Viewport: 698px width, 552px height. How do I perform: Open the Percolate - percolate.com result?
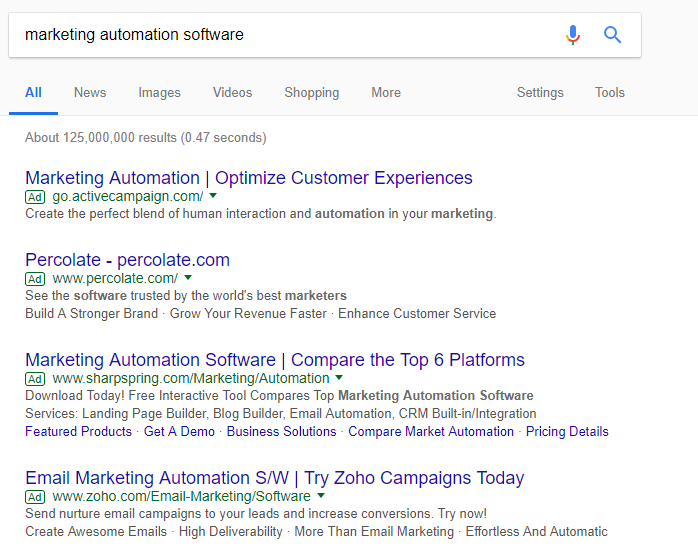click(127, 260)
